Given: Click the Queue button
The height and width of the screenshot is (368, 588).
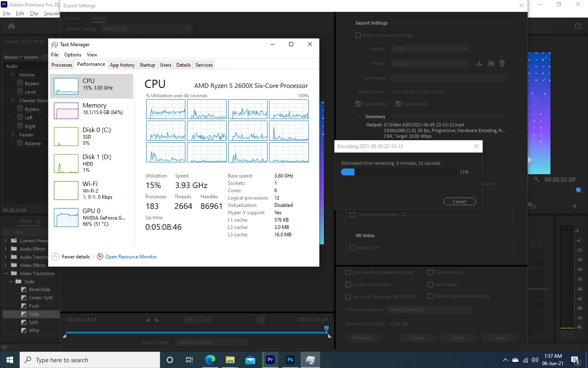Looking at the screenshot, I should [417, 338].
